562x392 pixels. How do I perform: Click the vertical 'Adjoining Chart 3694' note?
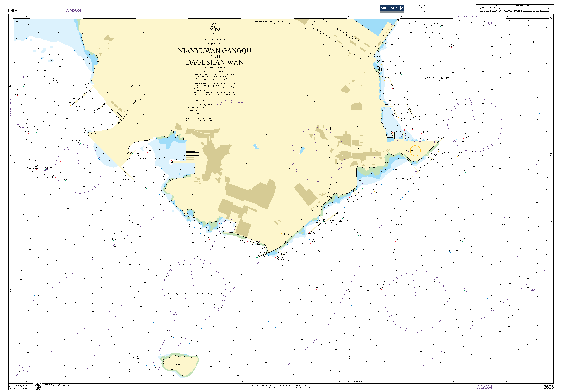[x=11, y=106]
